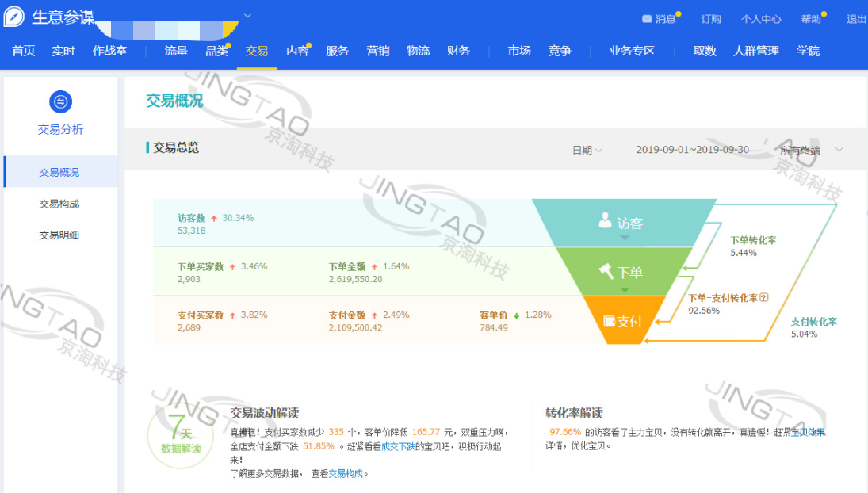Expand the shop name dropdown arrow
The width and height of the screenshot is (868, 493).
coord(247,15)
